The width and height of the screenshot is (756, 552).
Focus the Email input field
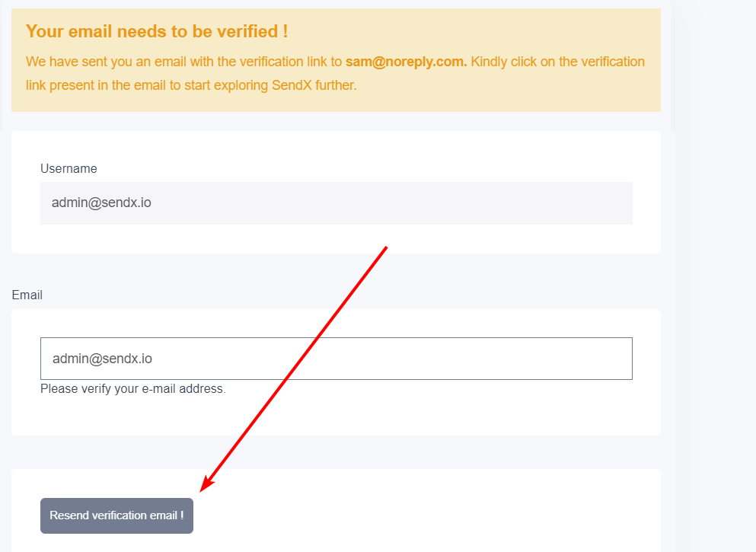click(336, 358)
